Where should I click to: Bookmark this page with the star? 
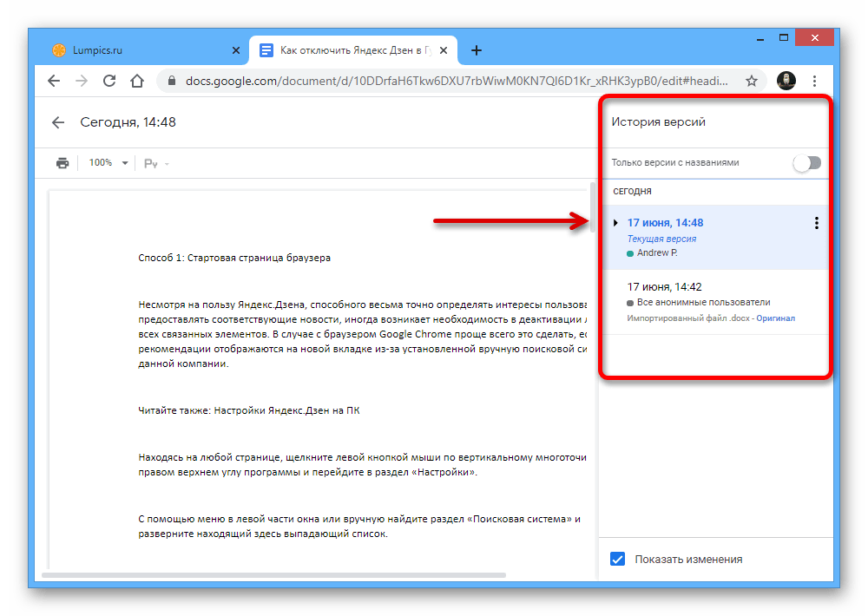coord(751,81)
